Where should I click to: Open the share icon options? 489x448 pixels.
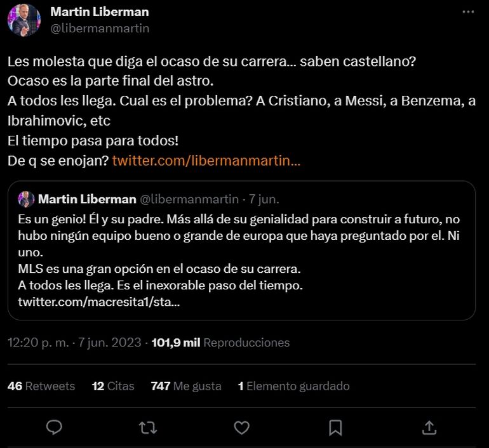tap(429, 428)
